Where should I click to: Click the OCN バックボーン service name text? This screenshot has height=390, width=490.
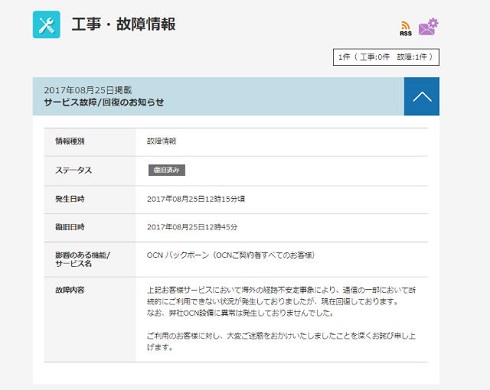tap(231, 255)
